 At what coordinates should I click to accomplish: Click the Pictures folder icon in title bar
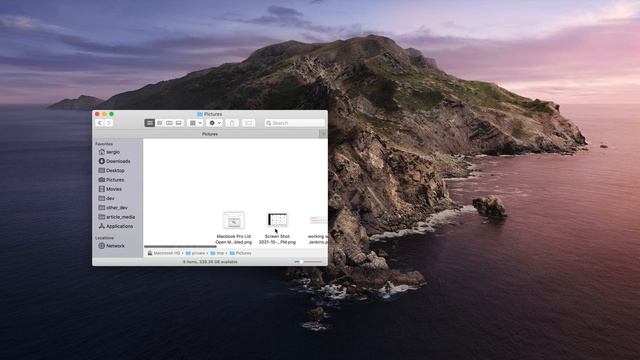(x=200, y=114)
